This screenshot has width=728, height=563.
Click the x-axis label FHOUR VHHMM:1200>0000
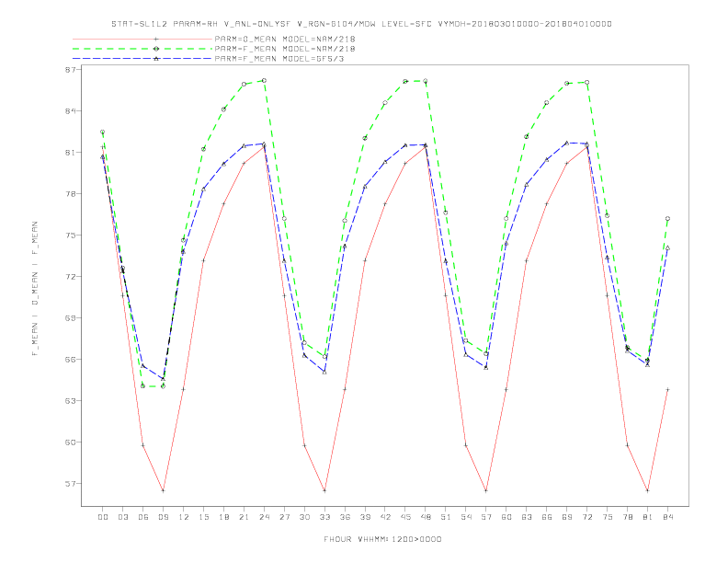click(382, 539)
